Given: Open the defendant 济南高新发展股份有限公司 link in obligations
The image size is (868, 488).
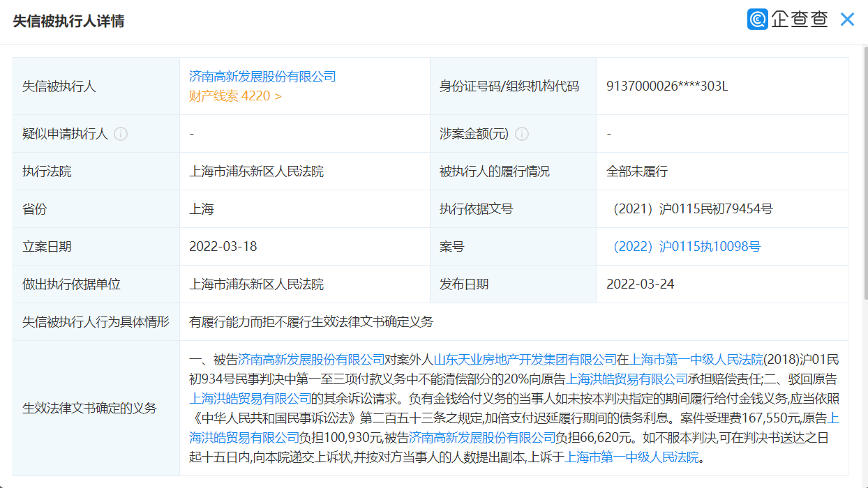Looking at the screenshot, I should (310, 357).
